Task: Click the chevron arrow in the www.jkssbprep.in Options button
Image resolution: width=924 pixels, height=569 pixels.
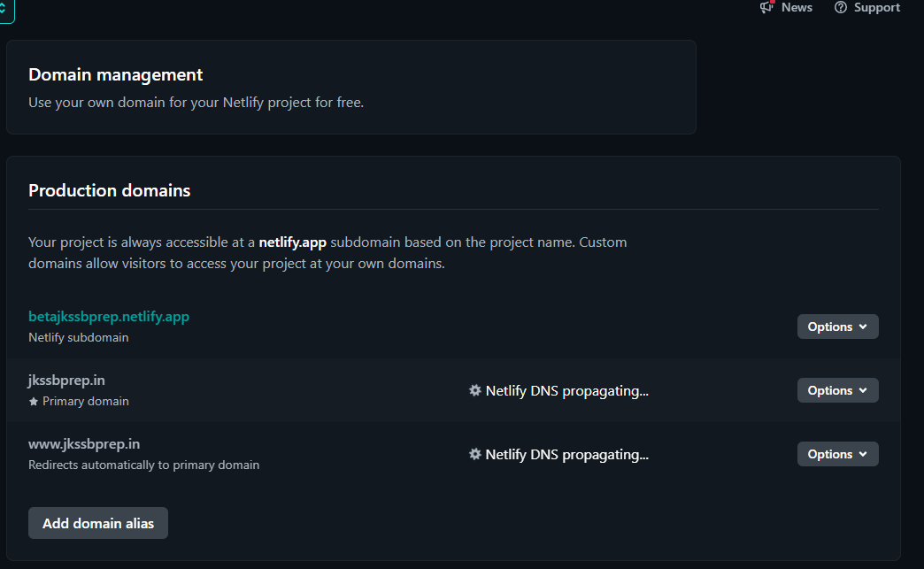Action: pyautogui.click(x=863, y=454)
